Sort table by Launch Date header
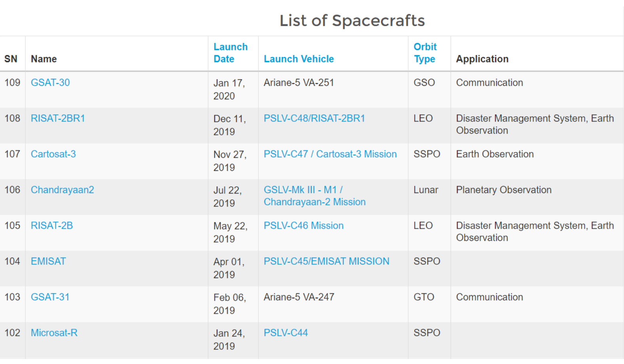624x364 pixels. 230,53
